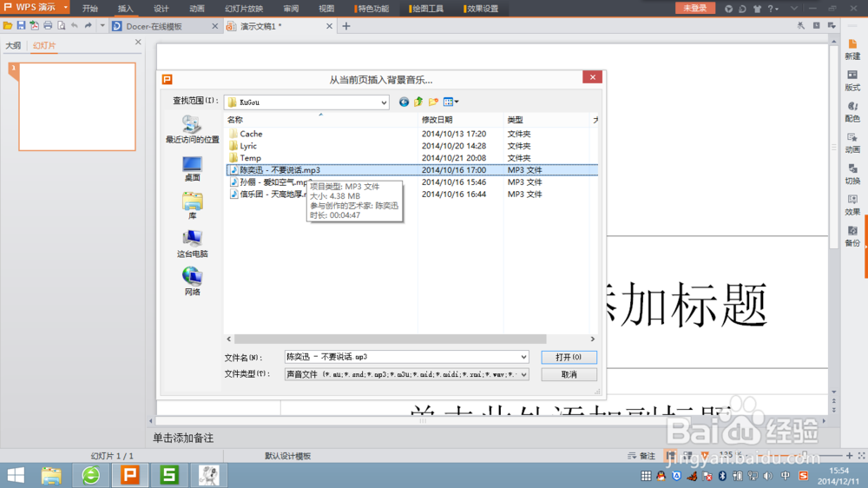Select the Cache folder in file list
Screen dimensions: 868x488
[x=251, y=134]
